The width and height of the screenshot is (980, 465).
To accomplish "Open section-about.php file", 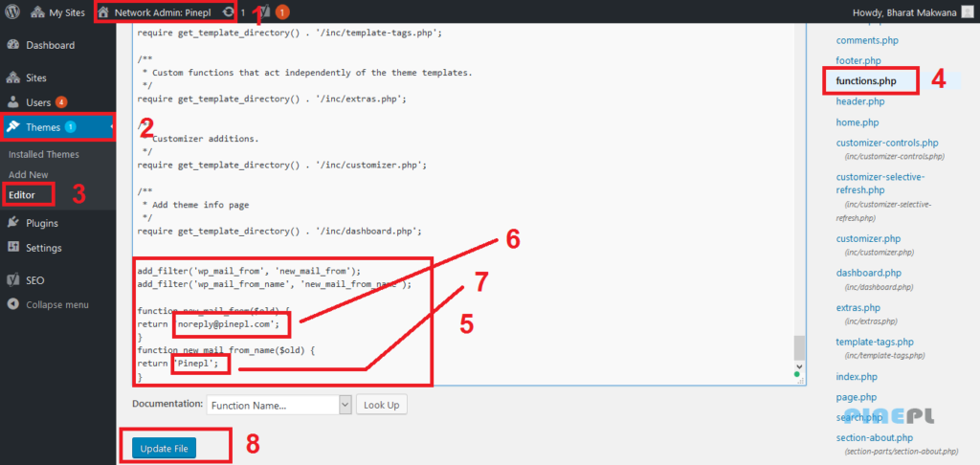I will coord(874,437).
